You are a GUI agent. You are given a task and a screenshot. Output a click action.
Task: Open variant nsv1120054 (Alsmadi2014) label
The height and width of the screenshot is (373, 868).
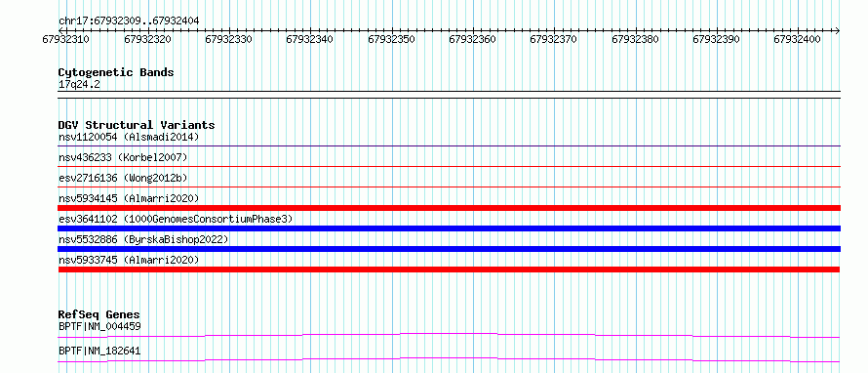[129, 137]
